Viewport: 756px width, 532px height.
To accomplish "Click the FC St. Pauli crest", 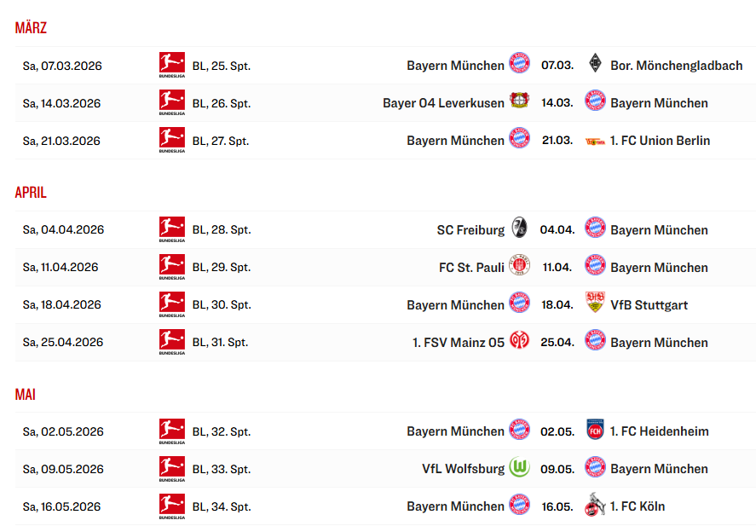I will (x=519, y=267).
